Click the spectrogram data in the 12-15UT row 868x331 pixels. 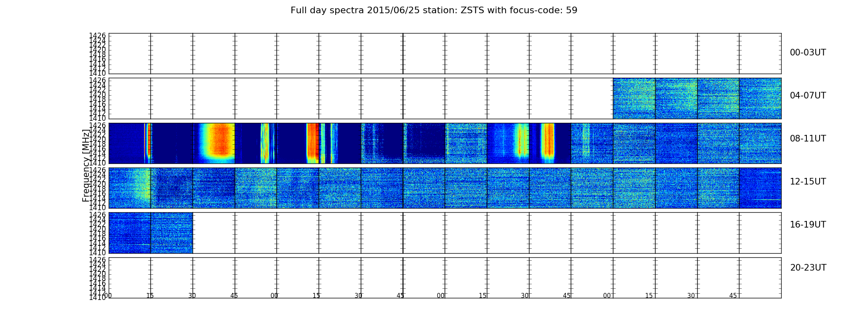(x=445, y=188)
